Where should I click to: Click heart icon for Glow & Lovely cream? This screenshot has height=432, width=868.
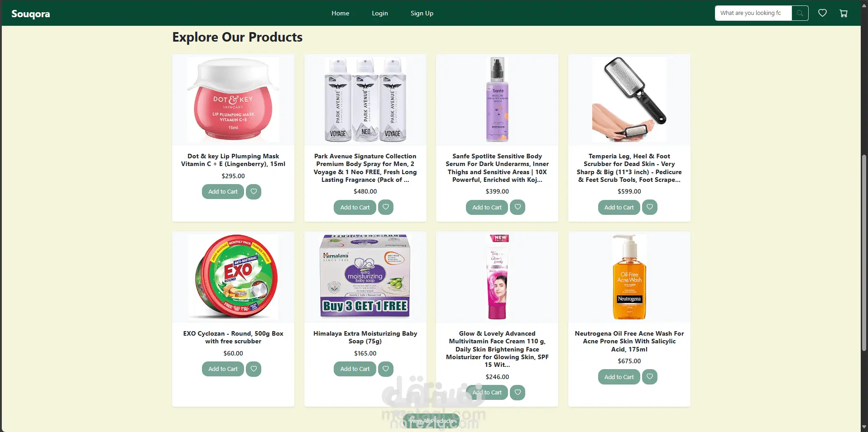coord(518,392)
